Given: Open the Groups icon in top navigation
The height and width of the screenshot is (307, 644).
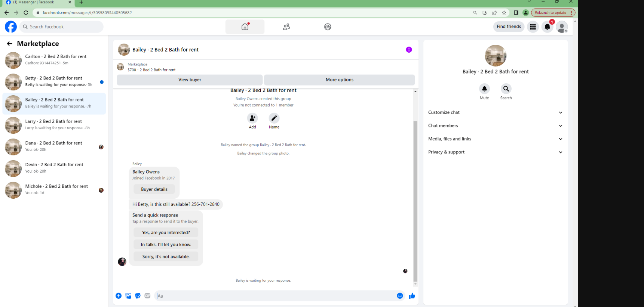Looking at the screenshot, I should pos(328,27).
